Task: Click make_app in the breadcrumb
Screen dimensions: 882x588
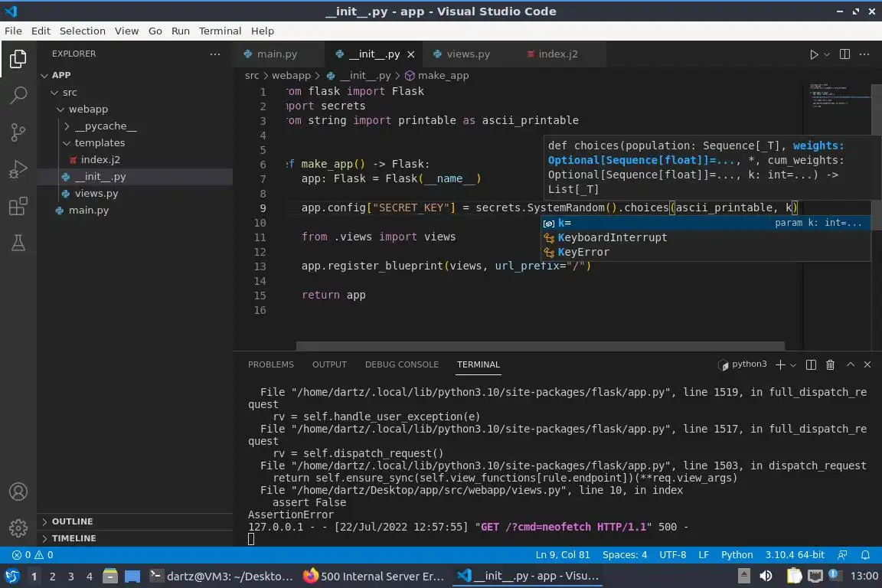Action: click(437, 75)
